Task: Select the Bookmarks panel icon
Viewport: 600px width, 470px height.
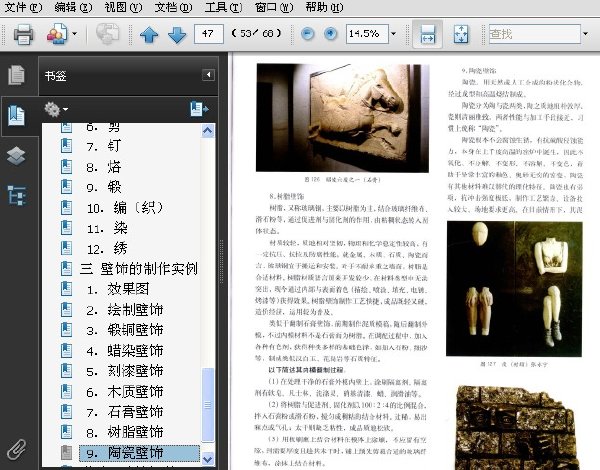Action: (x=16, y=116)
